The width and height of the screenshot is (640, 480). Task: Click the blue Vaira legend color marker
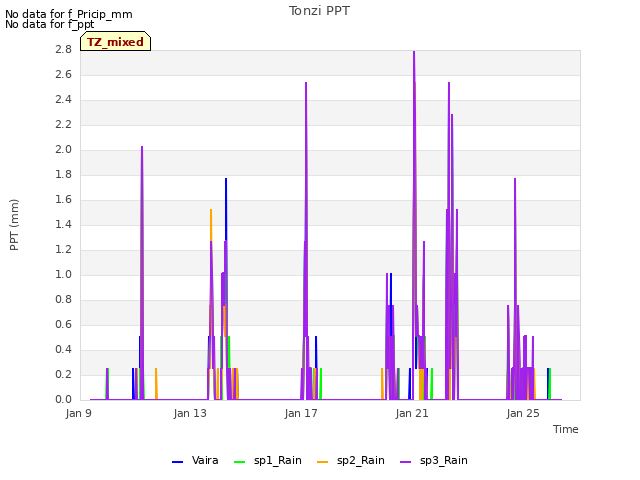[x=178, y=462]
